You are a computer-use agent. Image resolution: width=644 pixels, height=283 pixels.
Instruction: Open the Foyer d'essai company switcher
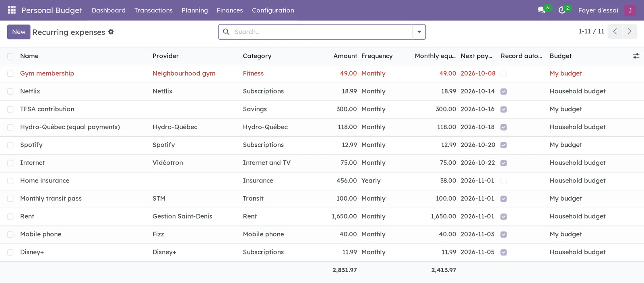pyautogui.click(x=598, y=10)
